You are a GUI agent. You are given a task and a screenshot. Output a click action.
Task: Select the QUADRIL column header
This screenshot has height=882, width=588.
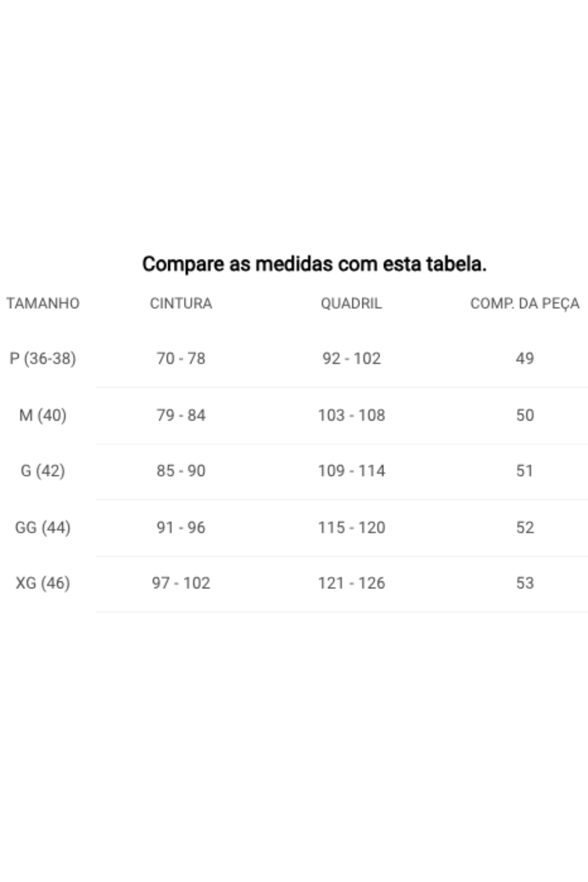pos(351,303)
